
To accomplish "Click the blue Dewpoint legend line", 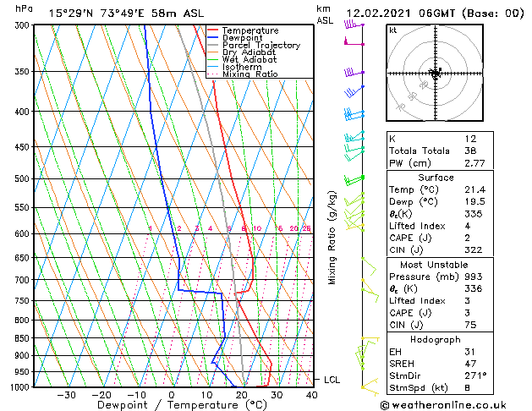I will click(212, 38).
